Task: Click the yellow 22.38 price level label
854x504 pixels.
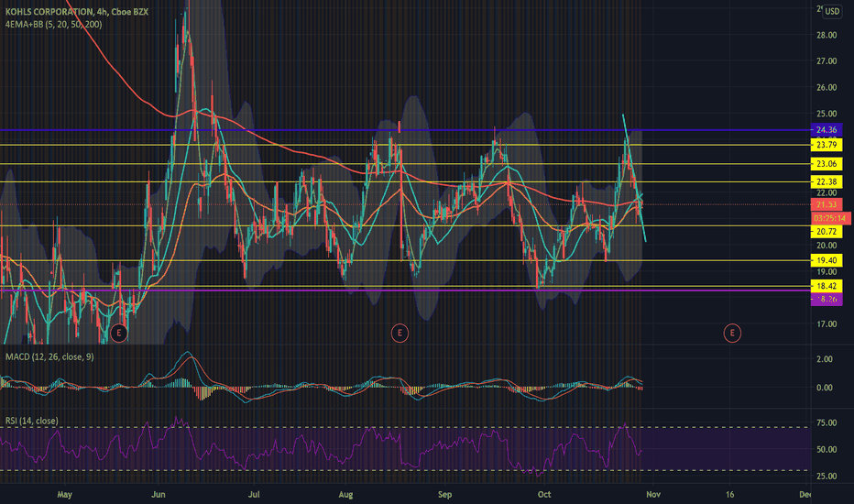Action: 827,182
